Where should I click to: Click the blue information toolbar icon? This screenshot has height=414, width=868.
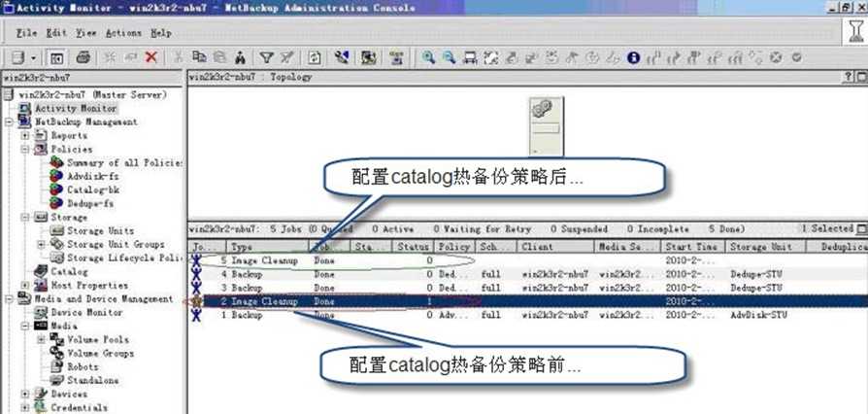[634, 57]
